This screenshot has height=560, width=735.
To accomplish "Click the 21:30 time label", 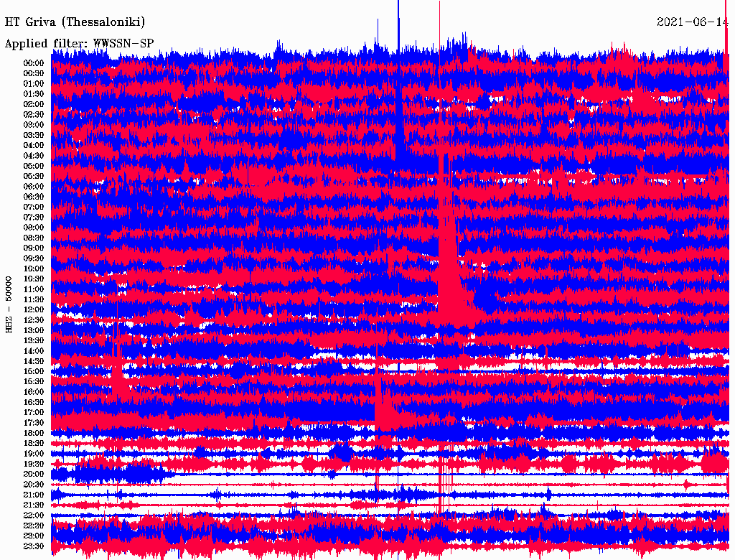I will 34,505.
